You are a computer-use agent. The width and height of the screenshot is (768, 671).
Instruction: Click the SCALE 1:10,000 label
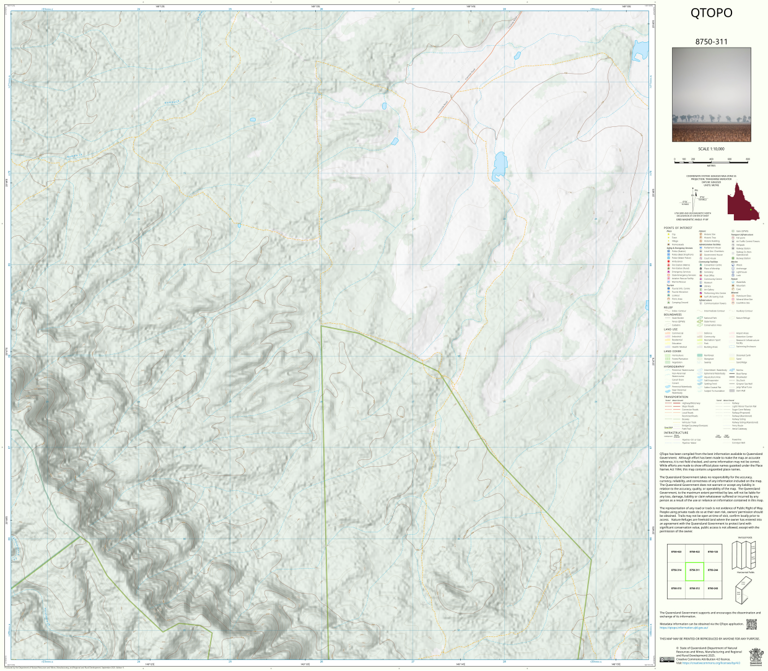coord(711,148)
